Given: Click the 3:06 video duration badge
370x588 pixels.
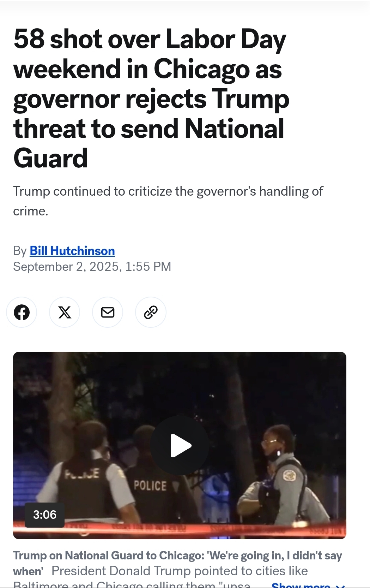Looking at the screenshot, I should [45, 515].
